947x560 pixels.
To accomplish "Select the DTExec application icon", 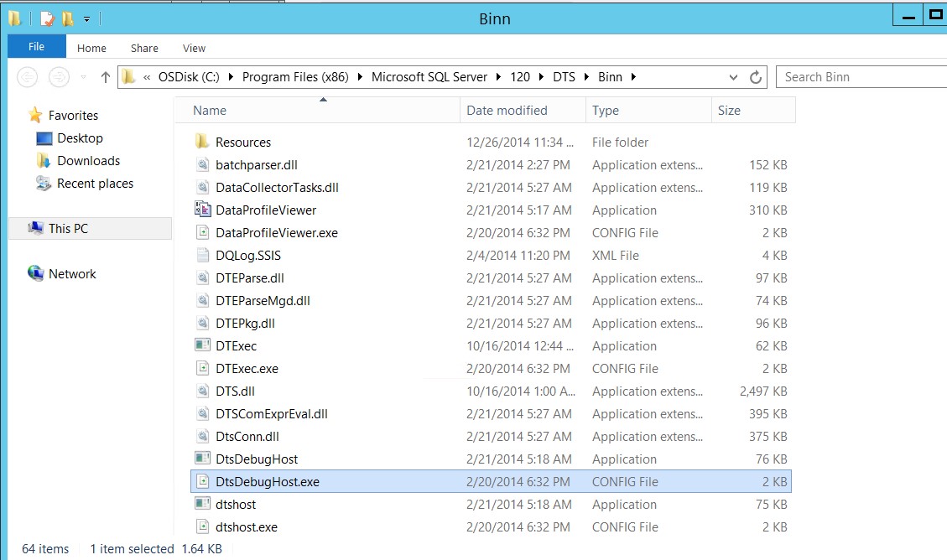I will pyautogui.click(x=202, y=345).
